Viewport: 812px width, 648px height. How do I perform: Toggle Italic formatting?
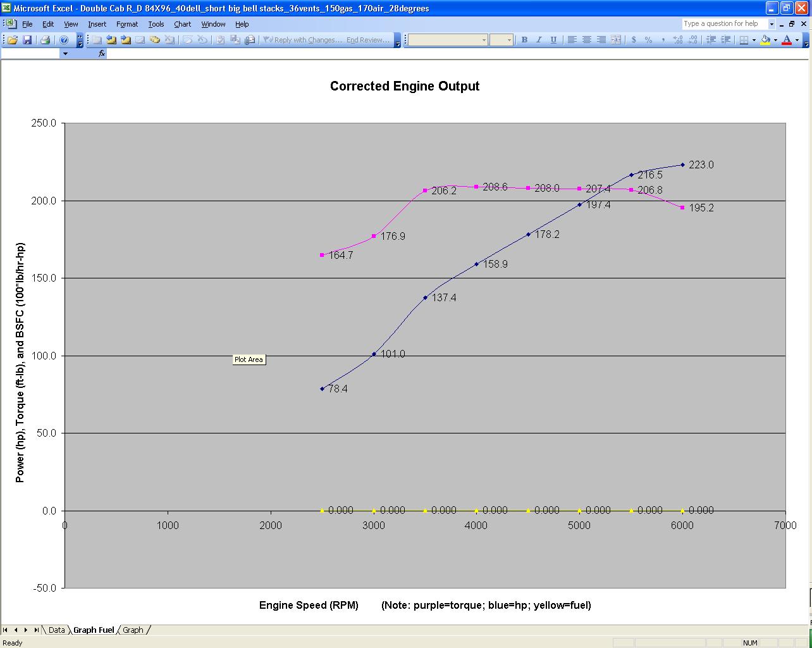(539, 40)
